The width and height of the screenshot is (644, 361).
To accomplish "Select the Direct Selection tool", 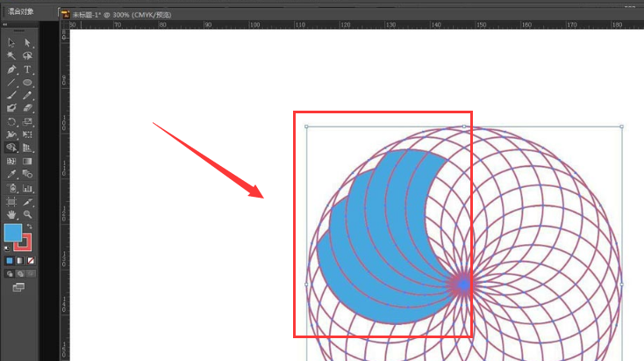I will (x=27, y=43).
